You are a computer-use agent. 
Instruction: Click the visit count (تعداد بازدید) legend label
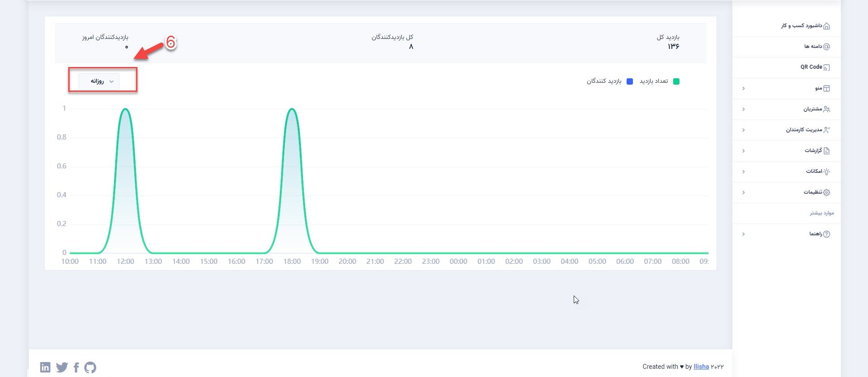pyautogui.click(x=654, y=81)
